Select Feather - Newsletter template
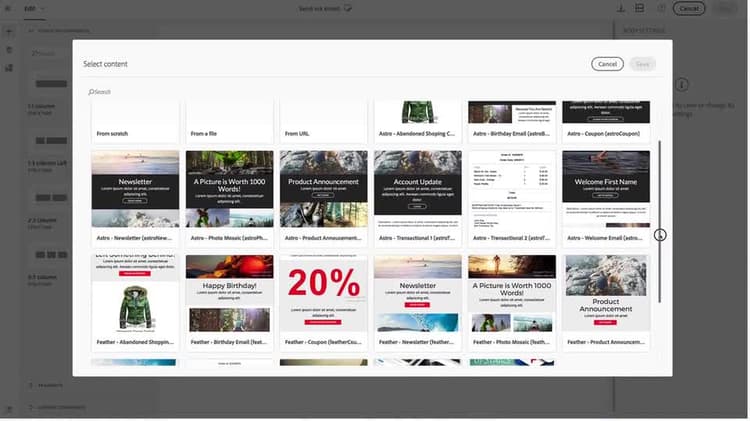 click(x=418, y=302)
